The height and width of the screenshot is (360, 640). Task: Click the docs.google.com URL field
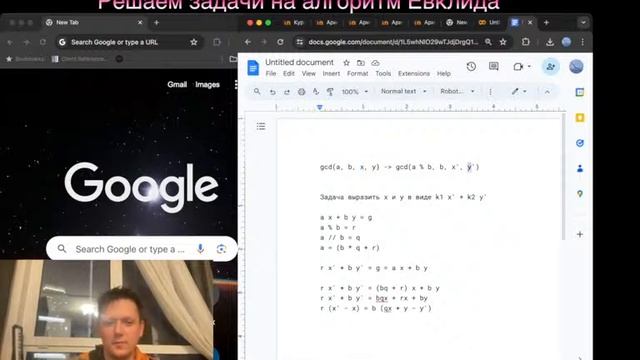coord(393,42)
